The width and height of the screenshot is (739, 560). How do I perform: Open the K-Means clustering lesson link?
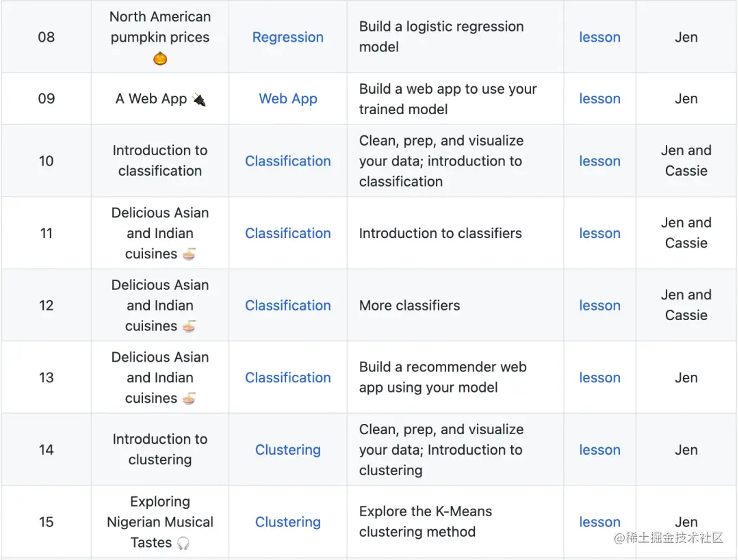click(599, 522)
